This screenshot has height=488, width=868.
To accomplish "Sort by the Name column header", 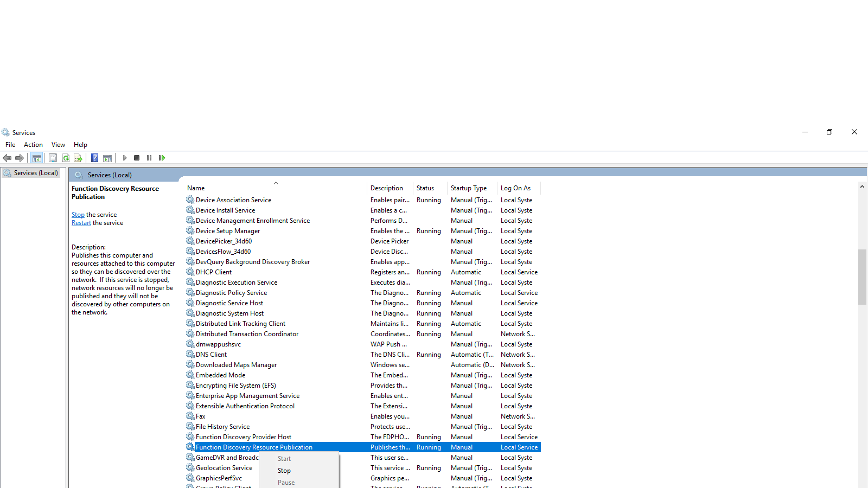I will [x=276, y=188].
